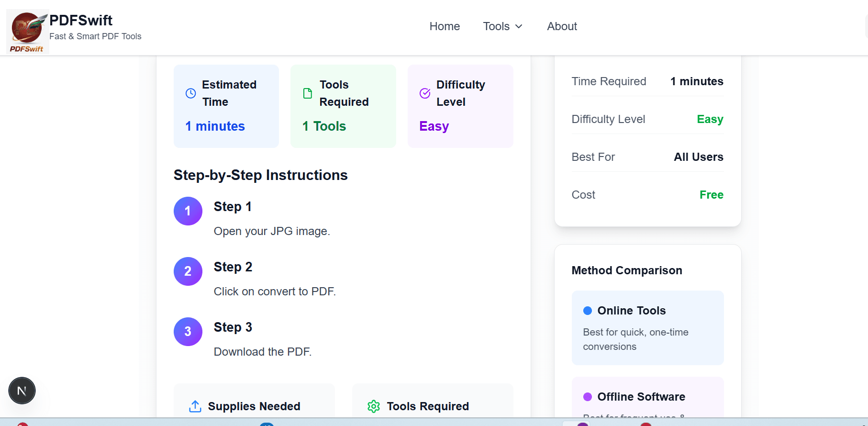Open the About page

tap(562, 26)
